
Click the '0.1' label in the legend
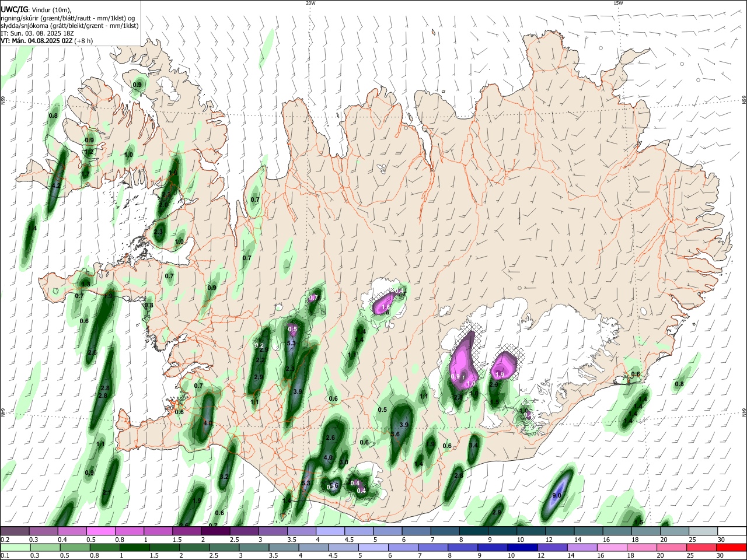[5, 556]
